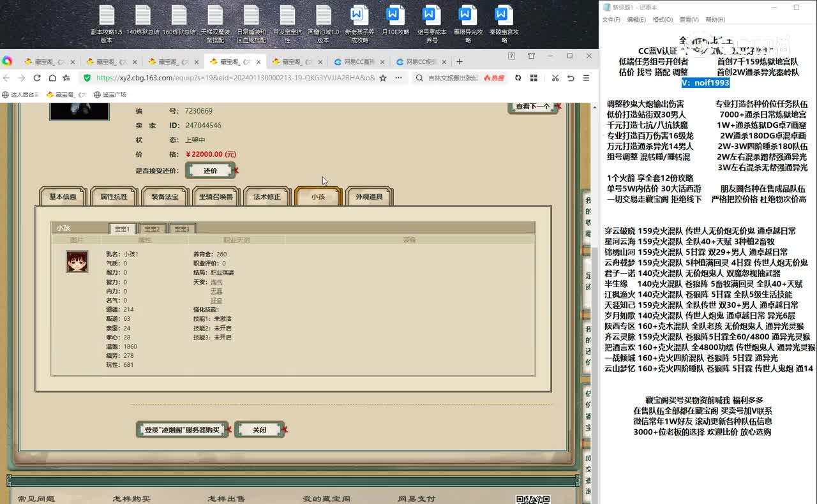The height and width of the screenshot is (504, 817).
Task: Click the price ¥22000.00 text
Action: click(211, 154)
